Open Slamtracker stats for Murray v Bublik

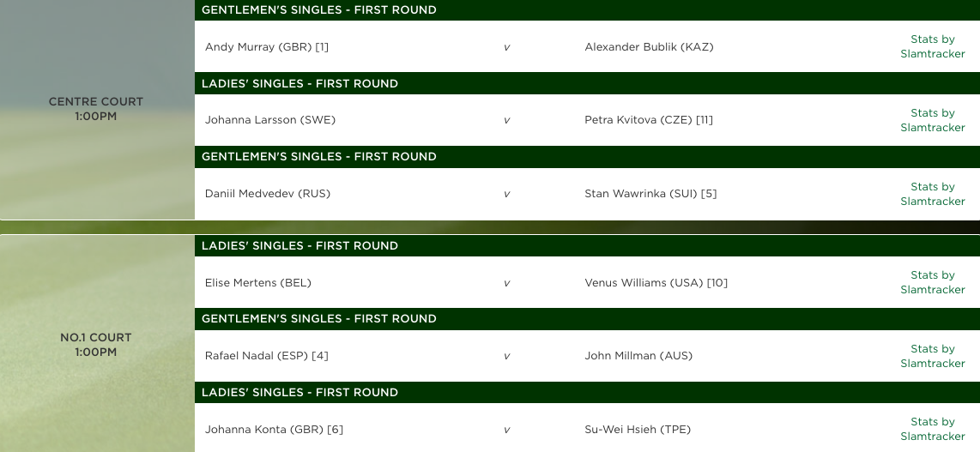(x=932, y=46)
